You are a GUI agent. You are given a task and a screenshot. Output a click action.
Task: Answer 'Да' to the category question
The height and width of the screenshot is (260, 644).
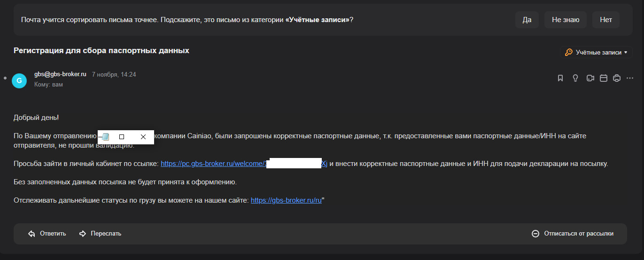pyautogui.click(x=527, y=20)
